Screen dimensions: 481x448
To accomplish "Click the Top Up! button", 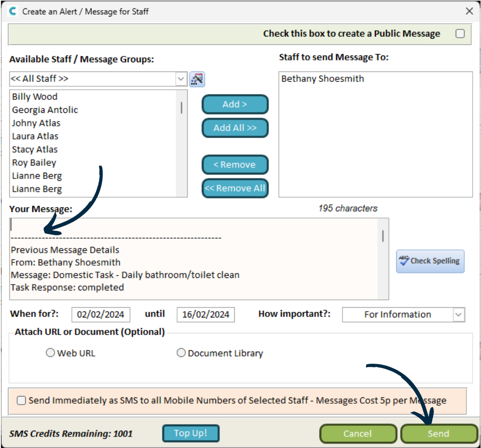I will (191, 433).
